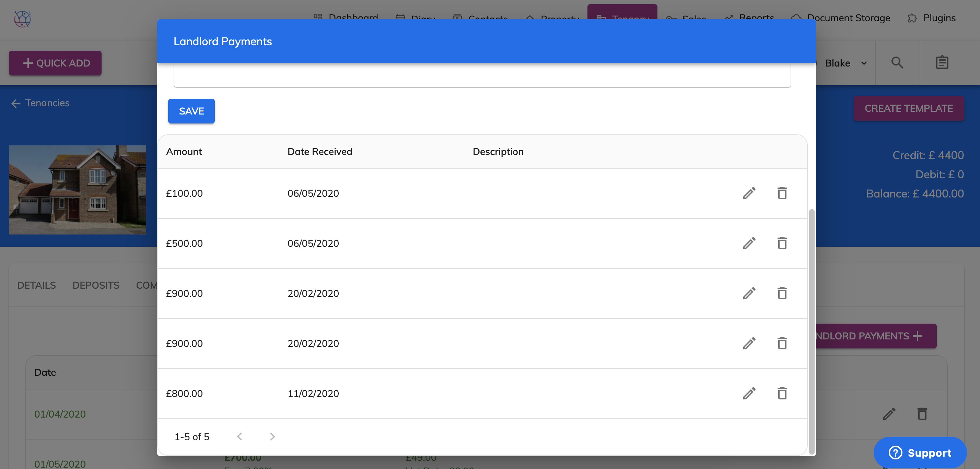
Task: Open the search tool in the header
Action: pyautogui.click(x=897, y=63)
